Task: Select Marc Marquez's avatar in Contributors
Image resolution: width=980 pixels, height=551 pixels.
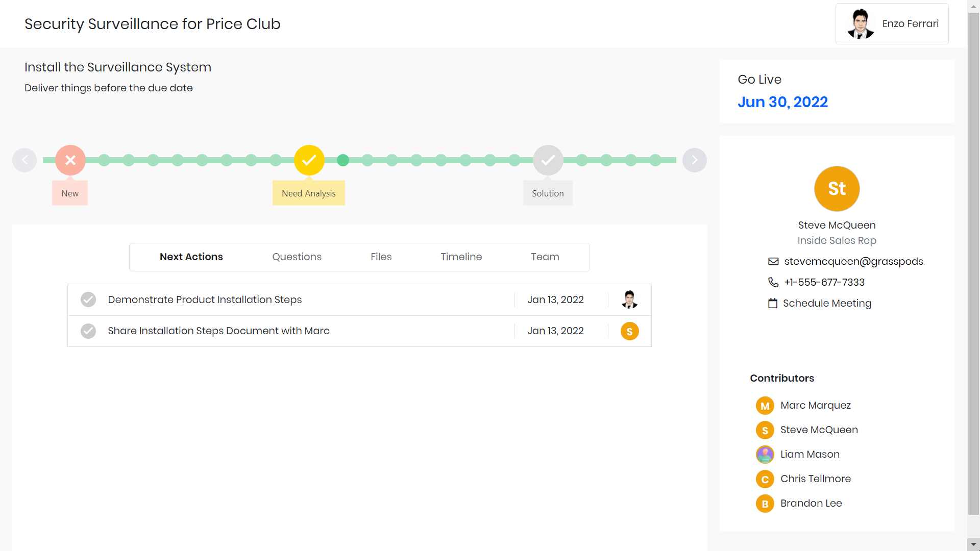Action: pyautogui.click(x=765, y=405)
